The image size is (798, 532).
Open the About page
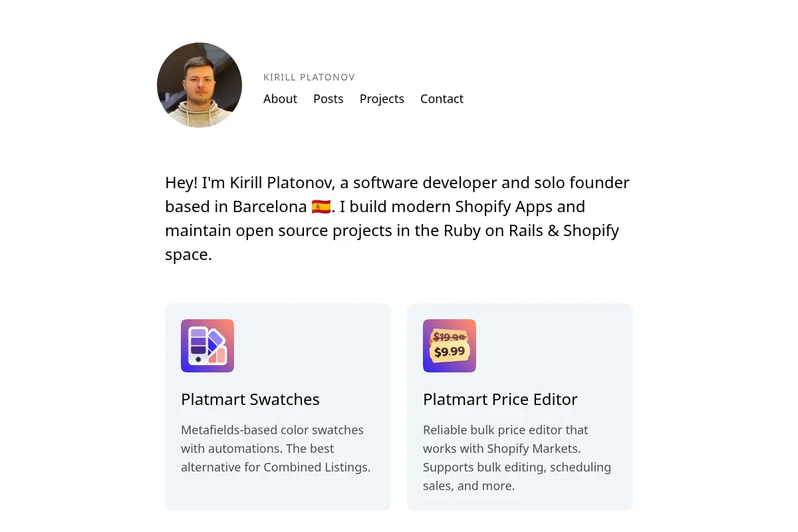point(280,98)
